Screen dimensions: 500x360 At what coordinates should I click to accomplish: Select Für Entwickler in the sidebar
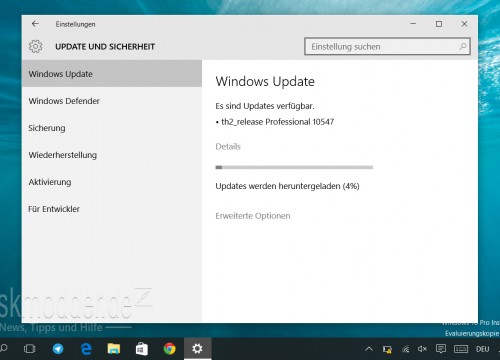point(112,209)
